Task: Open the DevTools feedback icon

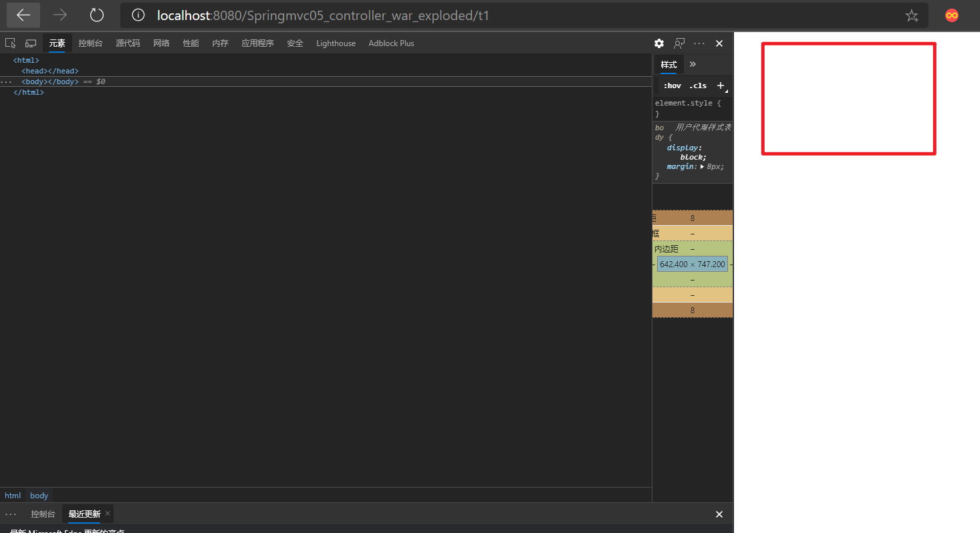Action: point(679,43)
